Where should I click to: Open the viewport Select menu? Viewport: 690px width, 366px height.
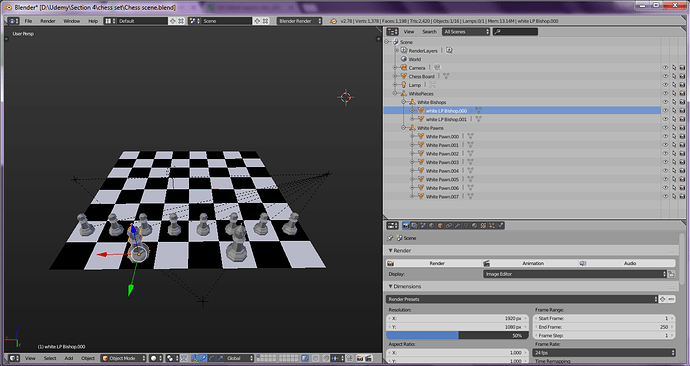50,358
